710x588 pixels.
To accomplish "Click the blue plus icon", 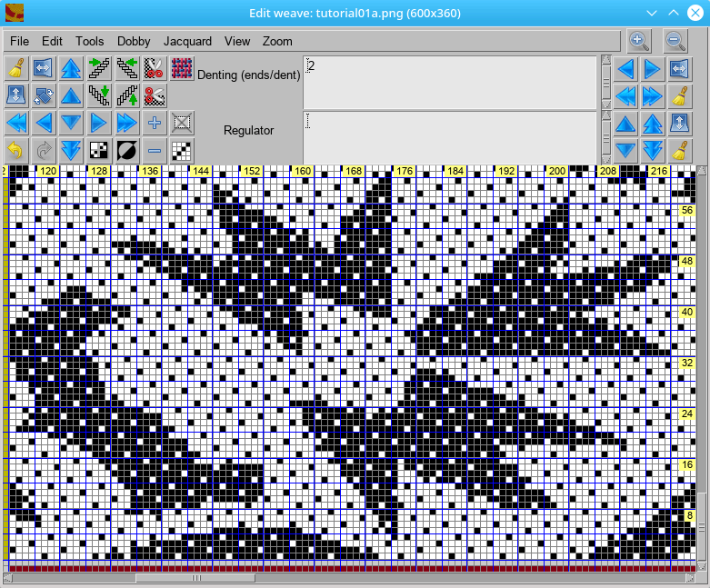I will point(155,123).
